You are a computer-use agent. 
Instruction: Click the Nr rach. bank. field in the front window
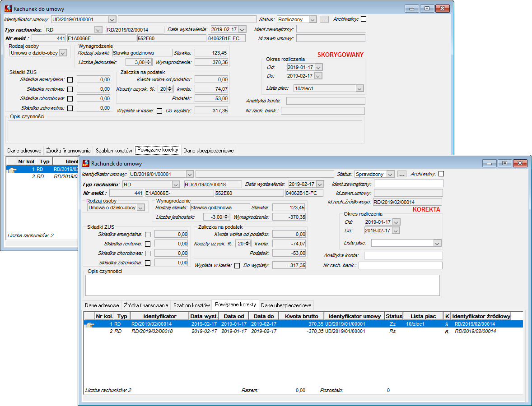(x=401, y=265)
